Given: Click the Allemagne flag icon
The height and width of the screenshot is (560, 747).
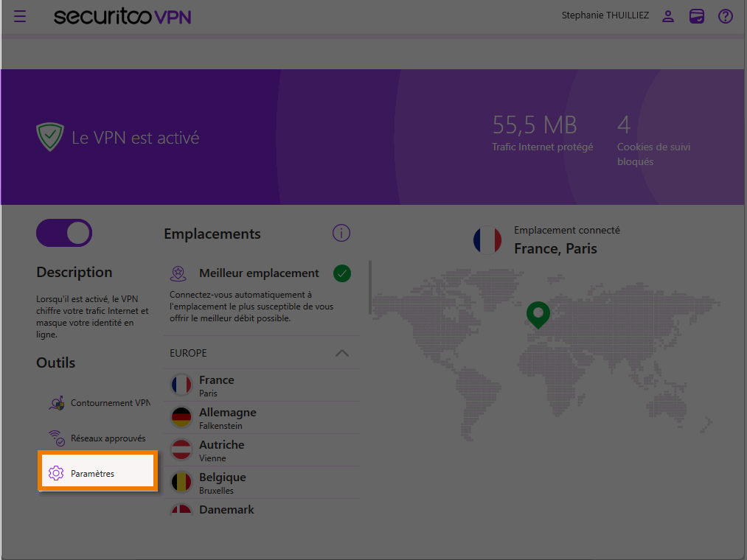Looking at the screenshot, I should pyautogui.click(x=181, y=417).
